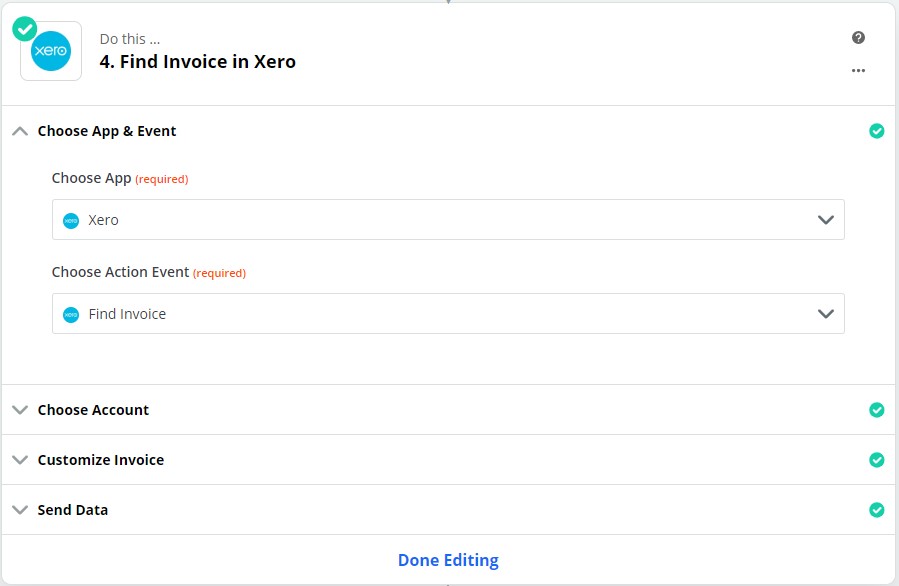The width and height of the screenshot is (899, 586).
Task: Click the 'Choose Account' heading text
Action: click(93, 410)
